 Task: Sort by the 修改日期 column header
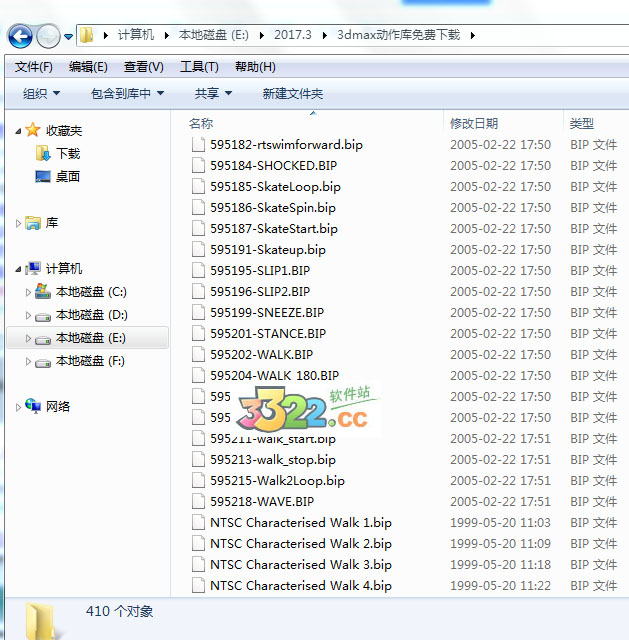[x=473, y=123]
